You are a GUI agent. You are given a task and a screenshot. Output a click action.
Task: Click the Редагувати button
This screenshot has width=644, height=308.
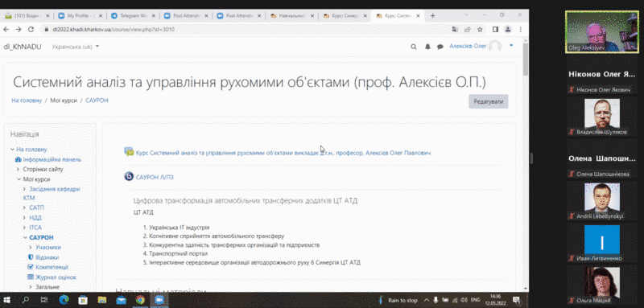488,101
